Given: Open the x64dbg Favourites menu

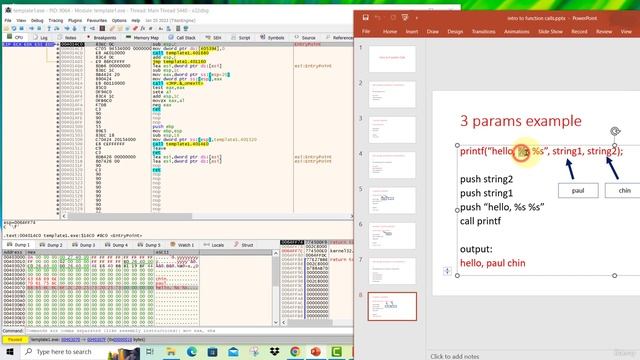Looking at the screenshot, I should click(97, 20).
